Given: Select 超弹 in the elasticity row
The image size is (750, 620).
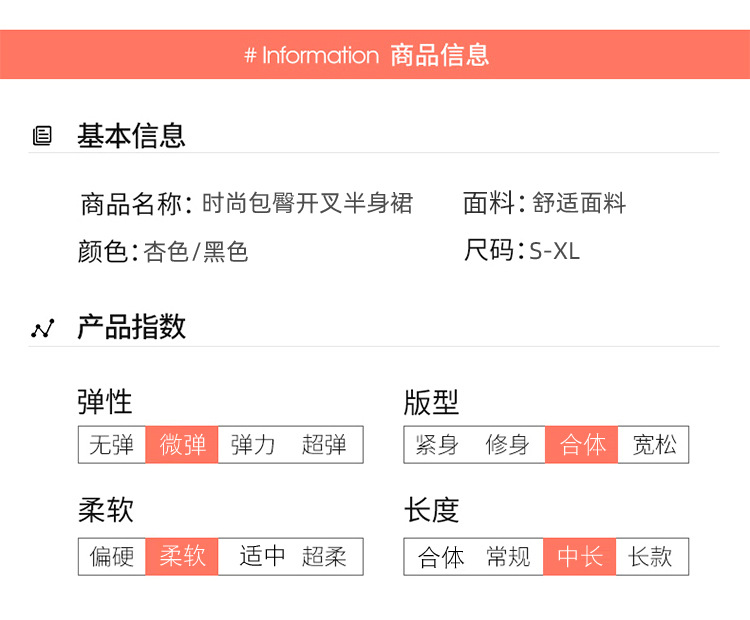Looking at the screenshot, I should tap(324, 445).
